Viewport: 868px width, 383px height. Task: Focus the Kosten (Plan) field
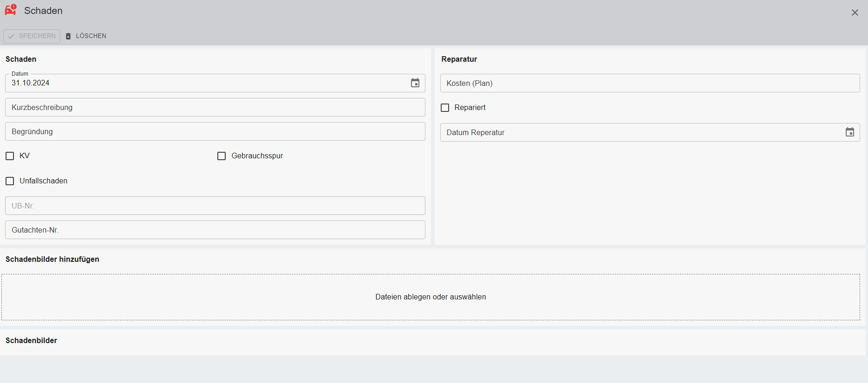point(649,83)
